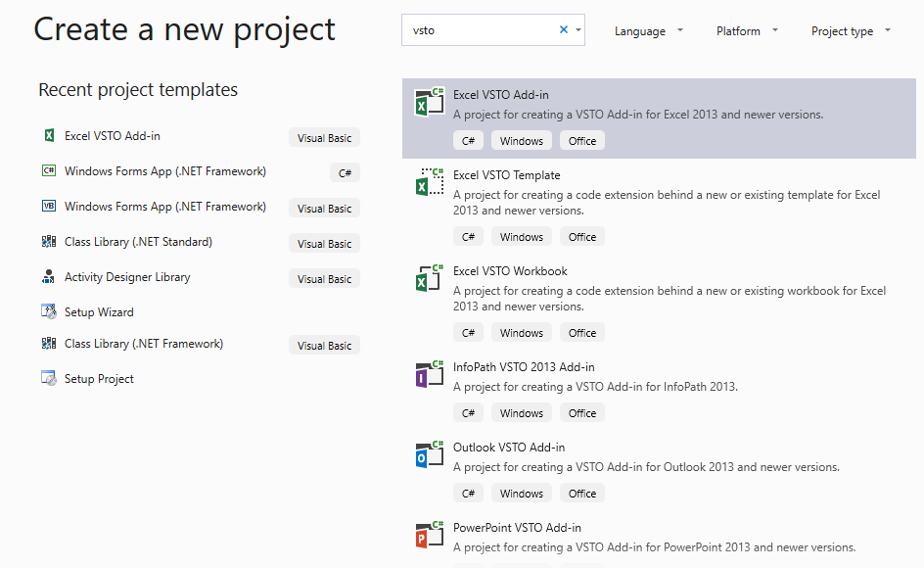
Task: Select recent Class Library (.NET Framework) template
Action: pos(144,344)
